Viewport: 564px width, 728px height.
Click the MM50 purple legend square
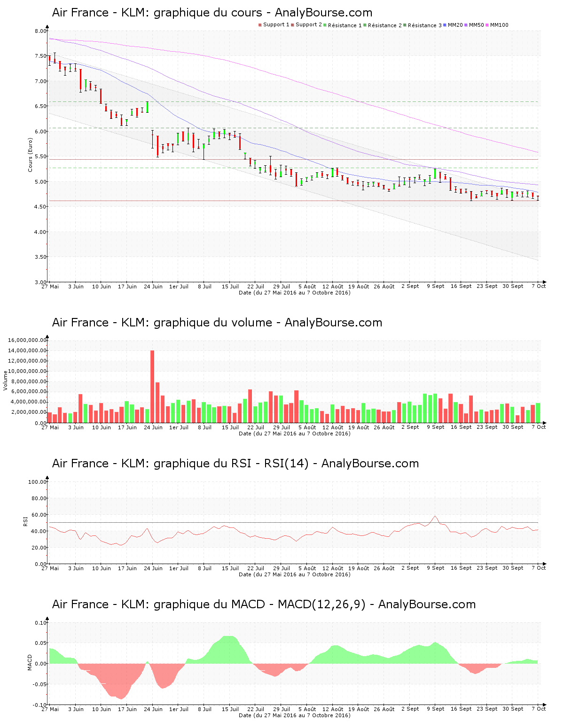coord(466,25)
